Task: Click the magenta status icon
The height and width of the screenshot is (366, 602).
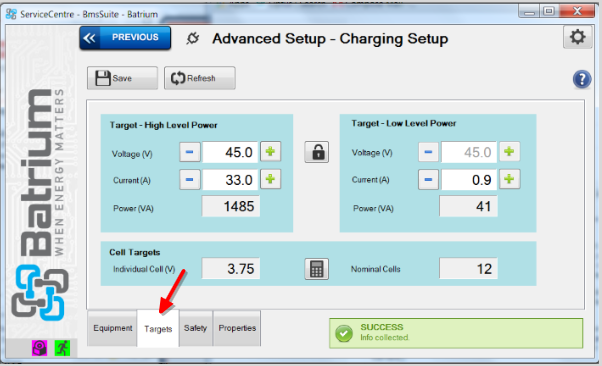Action: click(40, 348)
